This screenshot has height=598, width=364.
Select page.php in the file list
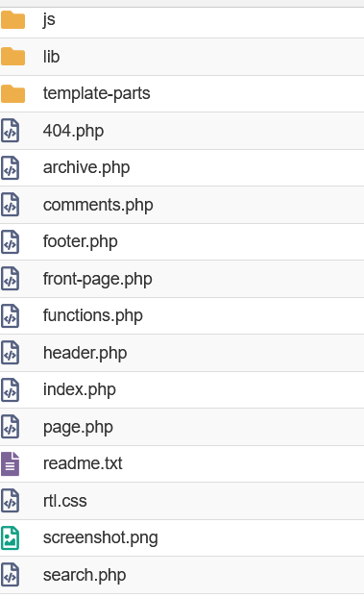tap(78, 427)
